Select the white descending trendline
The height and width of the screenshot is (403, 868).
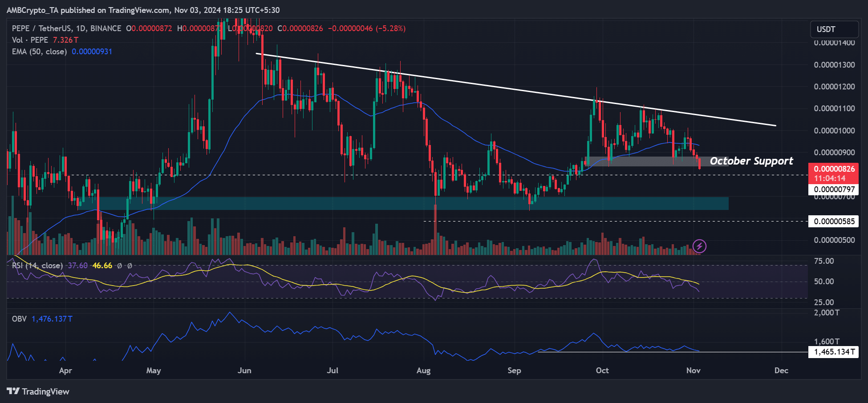[516, 89]
